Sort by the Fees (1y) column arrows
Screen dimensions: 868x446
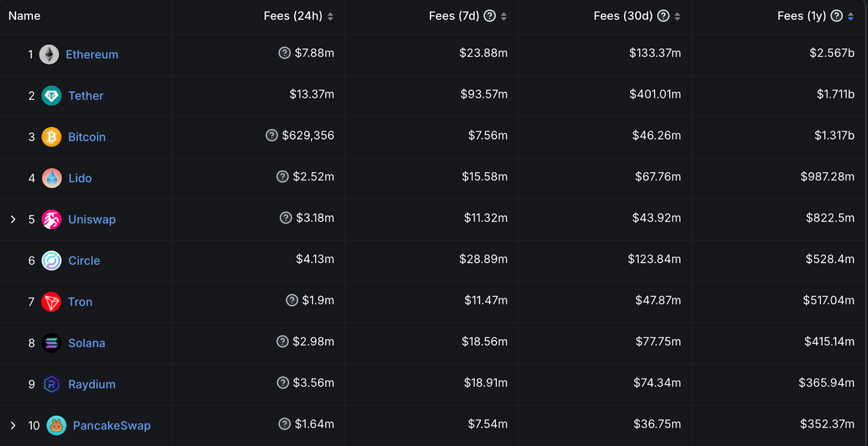(851, 17)
